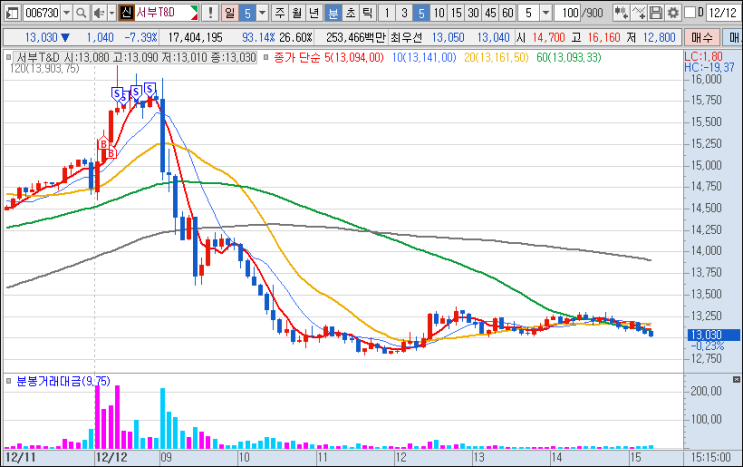Open stock search with the magnifier icon

81,13
